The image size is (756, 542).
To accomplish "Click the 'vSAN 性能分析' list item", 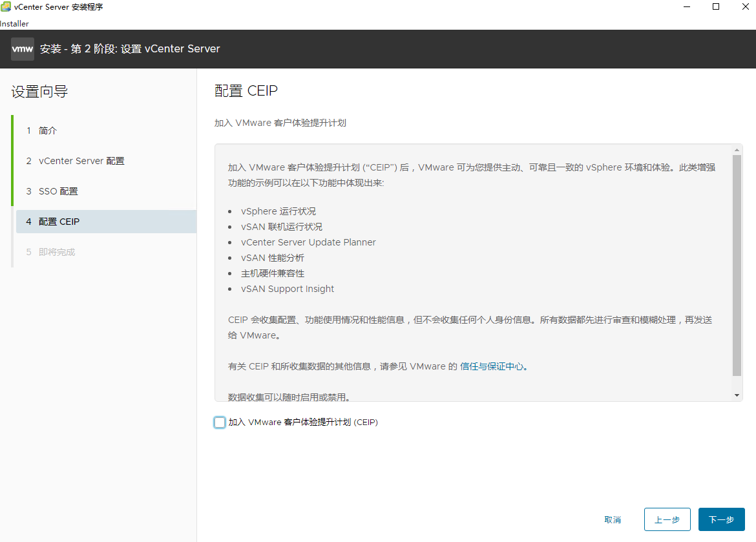I will (x=273, y=258).
